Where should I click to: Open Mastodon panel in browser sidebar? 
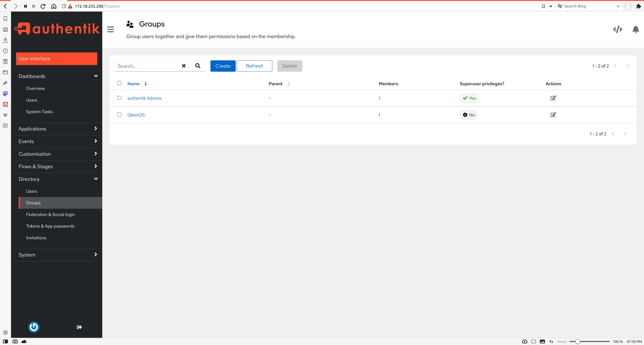tap(5, 94)
